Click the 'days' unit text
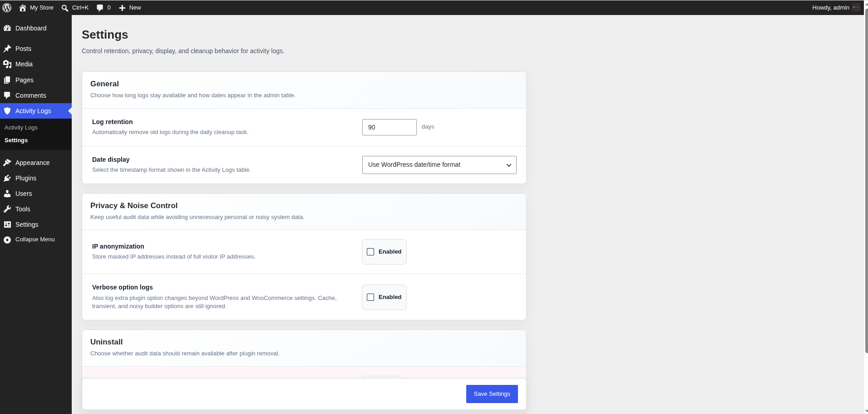Viewport: 868px width, 414px height. point(428,127)
